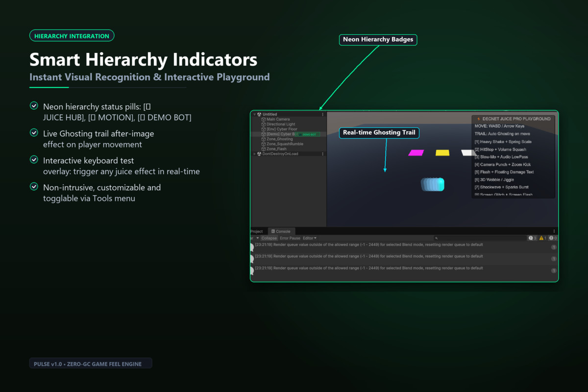588x392 pixels.
Task: Click '[1] Heavy Shake + Spring Scale' overlay line
Action: (x=503, y=142)
